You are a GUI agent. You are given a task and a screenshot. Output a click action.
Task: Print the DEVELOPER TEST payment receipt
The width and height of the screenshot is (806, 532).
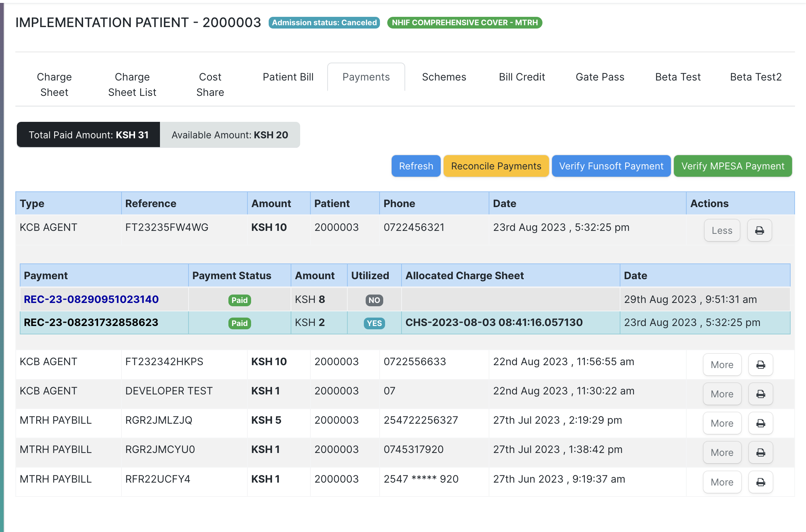pos(761,394)
